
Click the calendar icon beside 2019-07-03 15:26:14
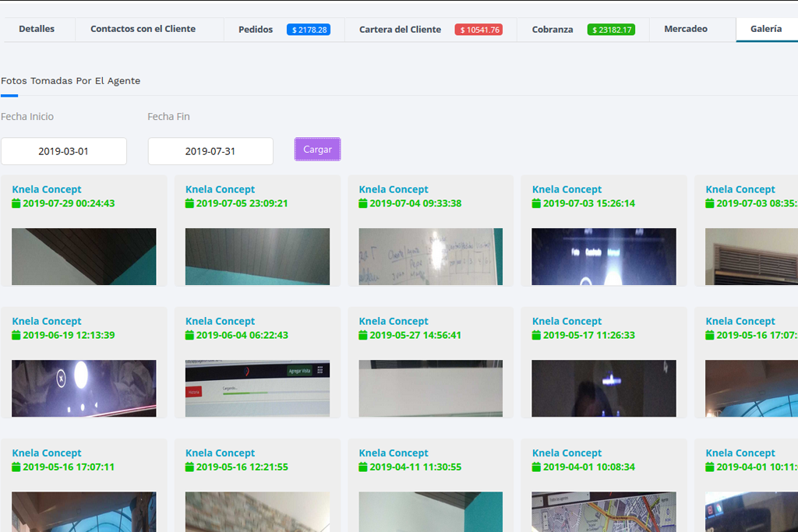click(x=536, y=203)
